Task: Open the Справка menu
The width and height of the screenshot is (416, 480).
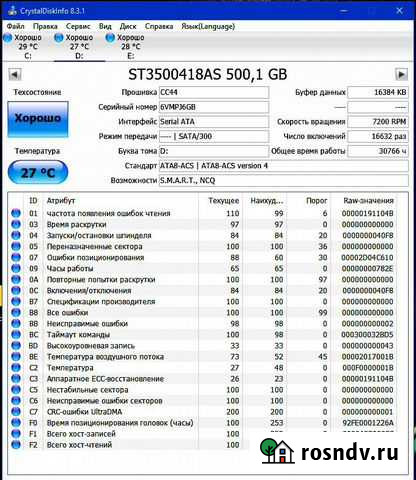Action: (159, 26)
